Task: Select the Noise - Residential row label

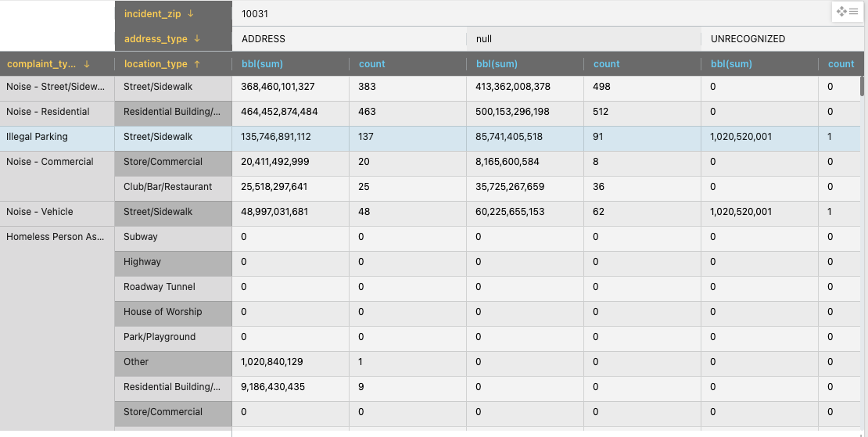Action: 48,112
